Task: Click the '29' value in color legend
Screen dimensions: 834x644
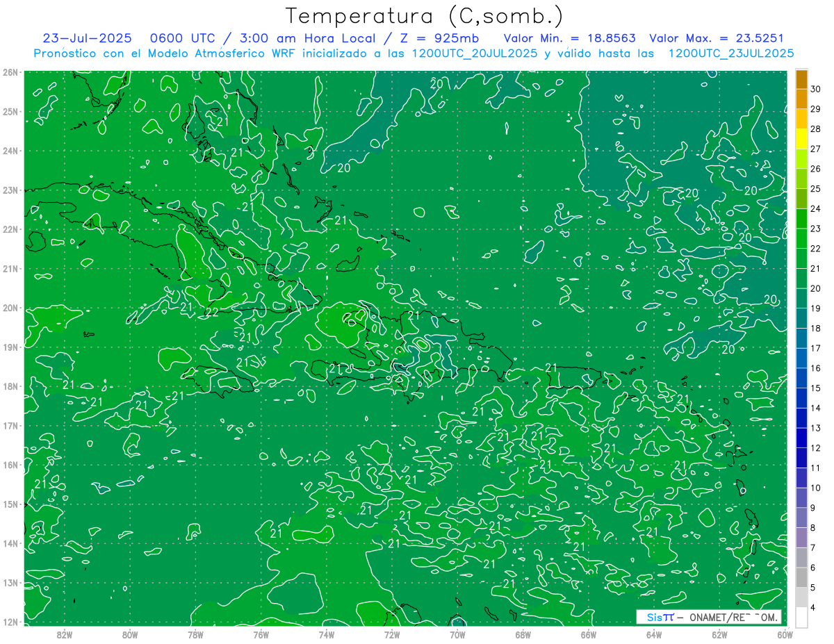Action: [815, 109]
